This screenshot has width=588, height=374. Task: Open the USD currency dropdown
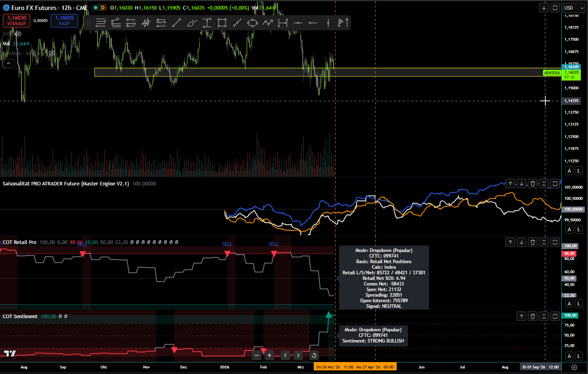[x=573, y=7]
